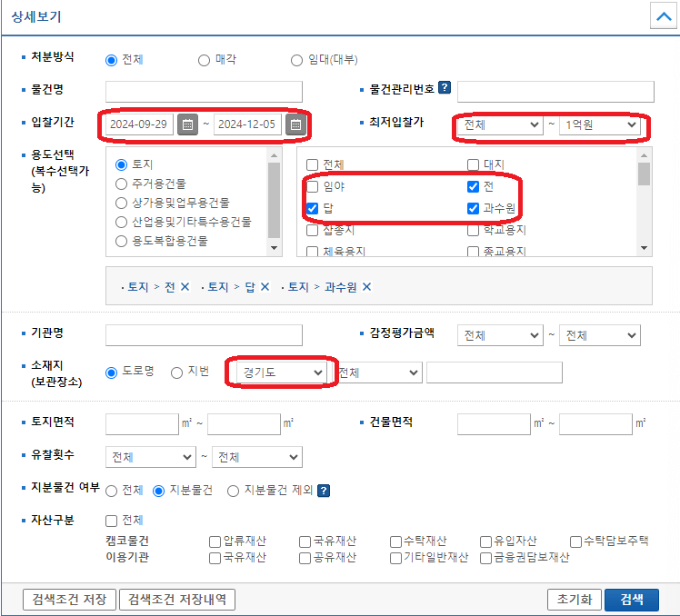Click 검색조건 저장 button
Screen dimensions: 680x616
coord(69,600)
